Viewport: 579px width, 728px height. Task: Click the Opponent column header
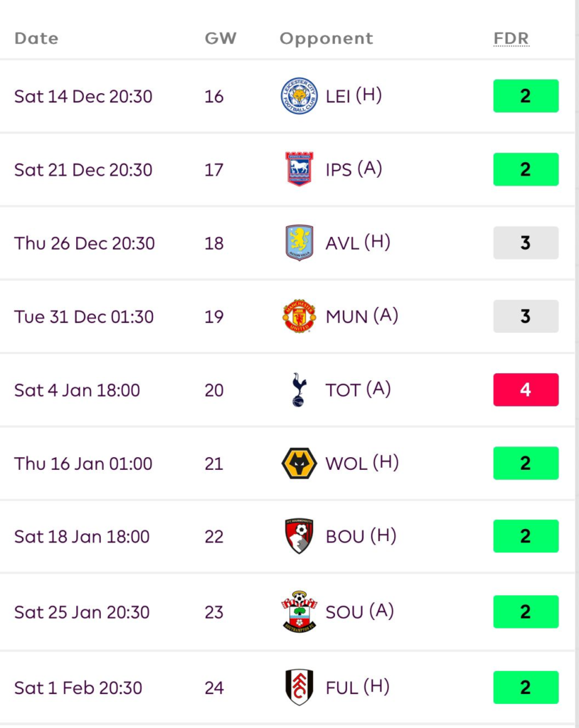click(326, 38)
